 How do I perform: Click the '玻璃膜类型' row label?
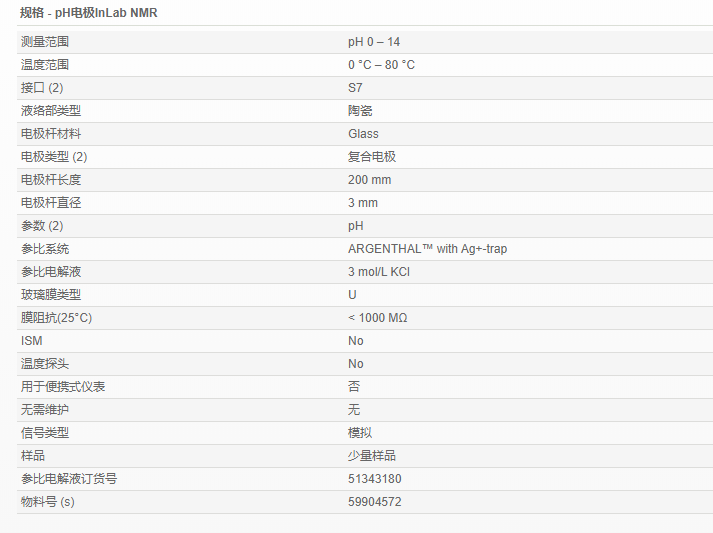[x=51, y=295]
